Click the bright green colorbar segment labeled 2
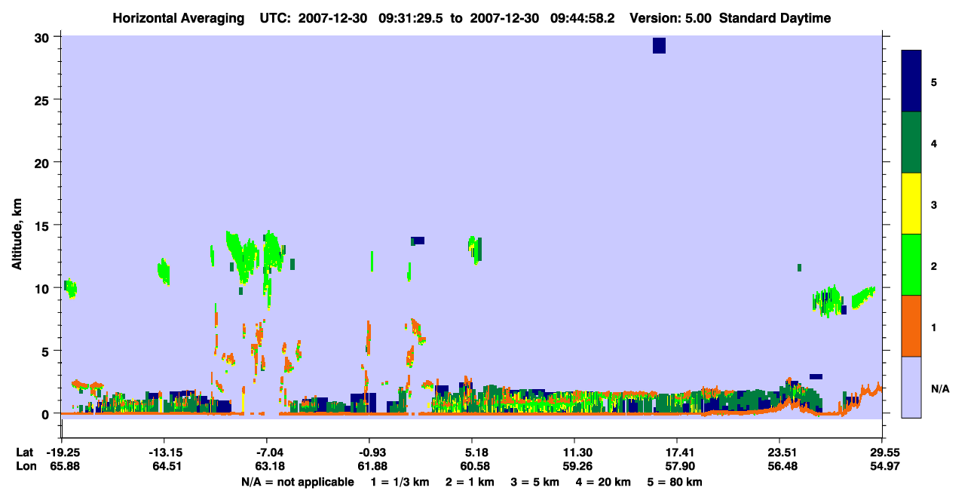Screen dimensions: 980x503 [911, 265]
